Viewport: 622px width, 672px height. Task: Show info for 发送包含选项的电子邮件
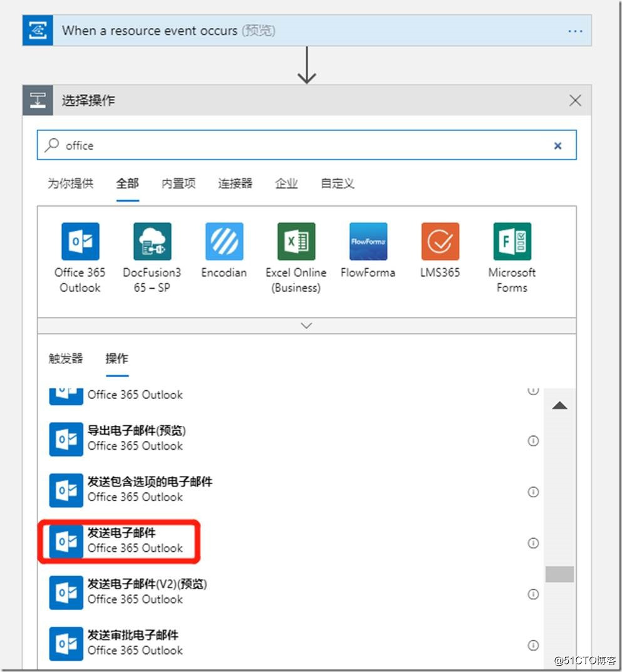coord(533,492)
